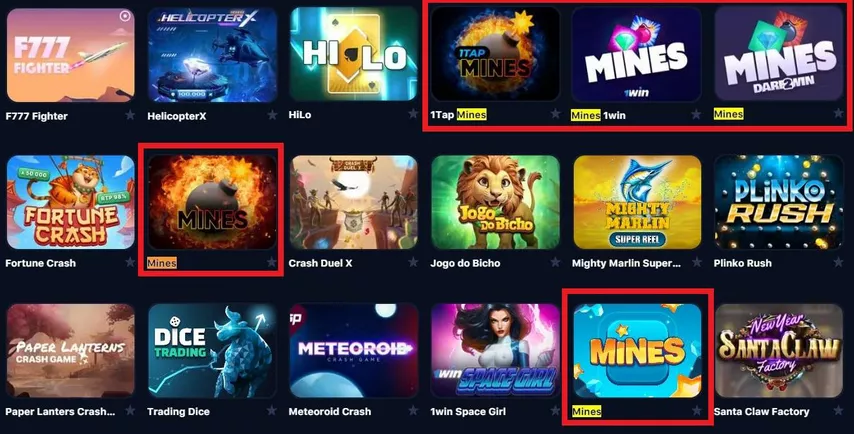
Task: Favorite Jogo do Bicho using star icon
Action: coord(555,262)
